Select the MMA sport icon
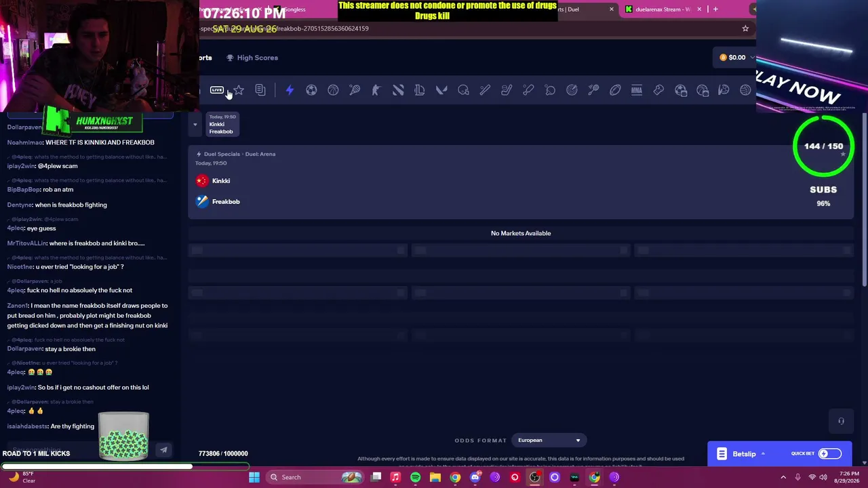The image size is (868, 488). coord(637,90)
